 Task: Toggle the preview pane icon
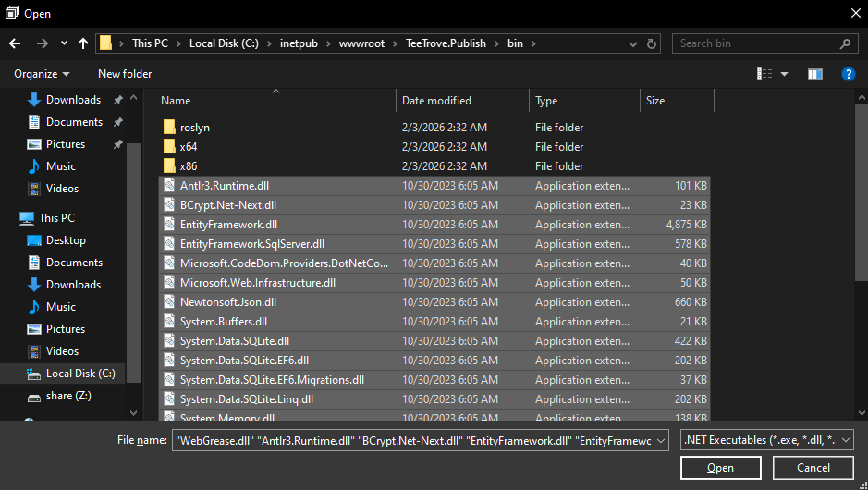[814, 74]
